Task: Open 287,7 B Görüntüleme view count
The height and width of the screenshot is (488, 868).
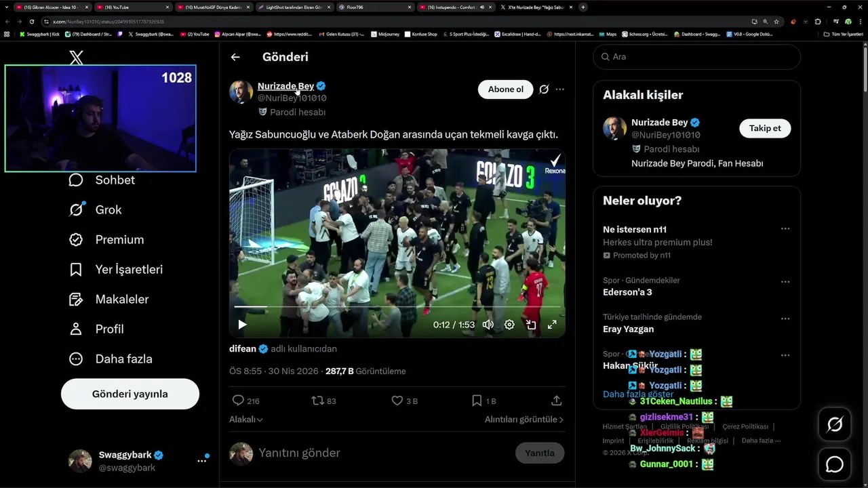Action: coord(366,371)
